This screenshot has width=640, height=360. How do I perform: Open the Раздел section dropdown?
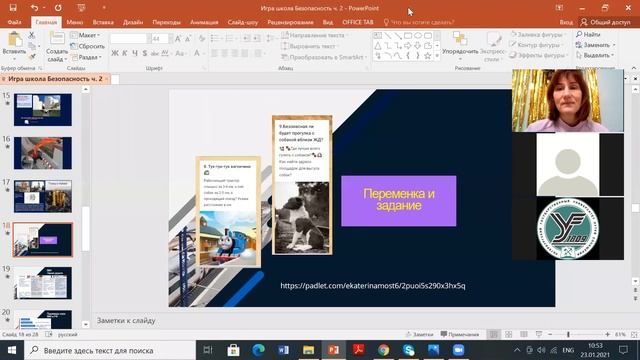click(86, 58)
